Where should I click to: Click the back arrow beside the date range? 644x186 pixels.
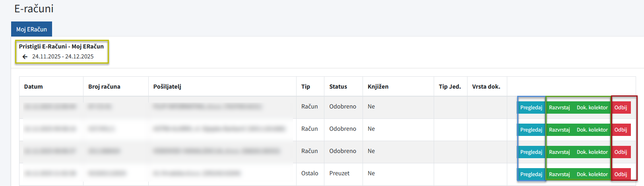(x=25, y=57)
